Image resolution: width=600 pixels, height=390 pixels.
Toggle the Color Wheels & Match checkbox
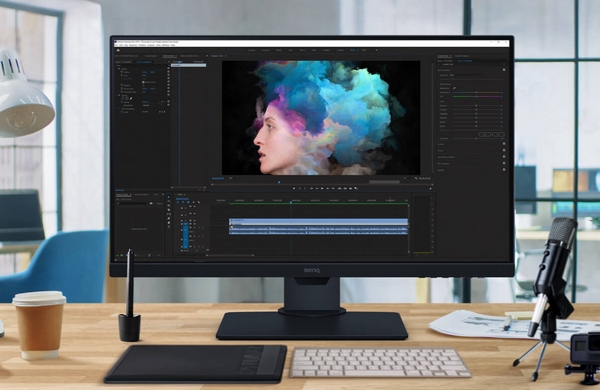(504, 157)
